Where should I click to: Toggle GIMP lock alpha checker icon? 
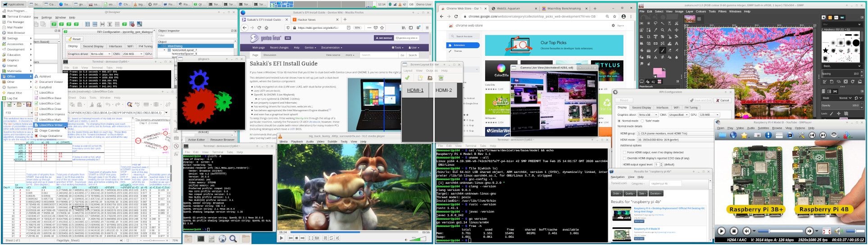(x=846, y=113)
